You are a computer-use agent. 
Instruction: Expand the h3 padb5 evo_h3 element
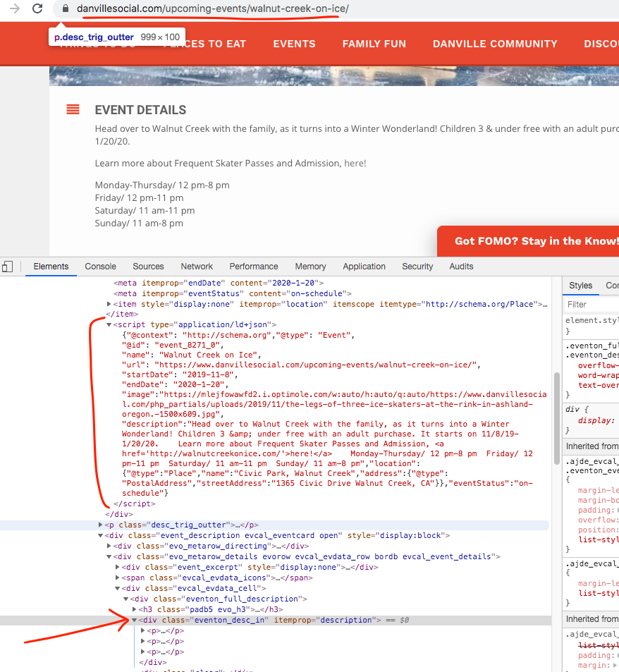coord(135,609)
